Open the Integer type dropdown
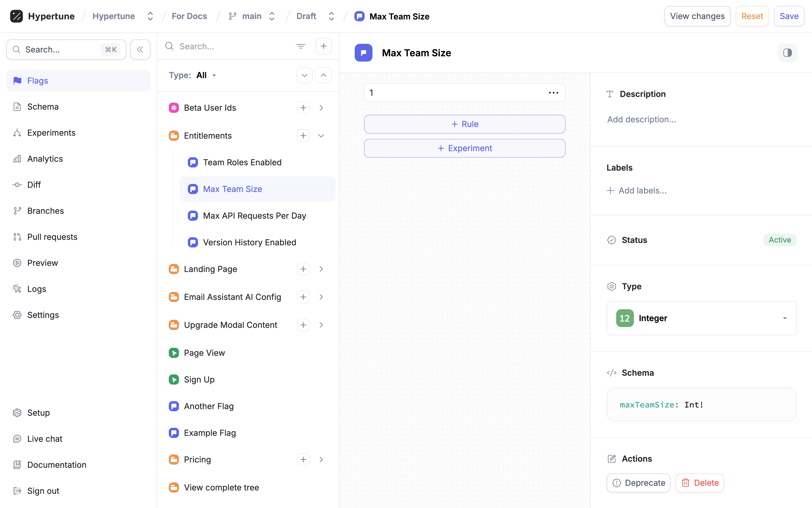This screenshot has height=508, width=812. tap(701, 318)
